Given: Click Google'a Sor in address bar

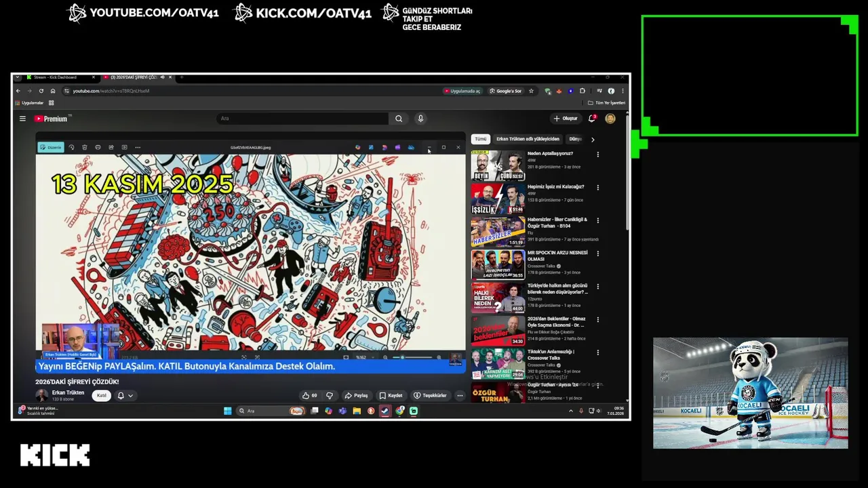Looking at the screenshot, I should click(x=506, y=91).
